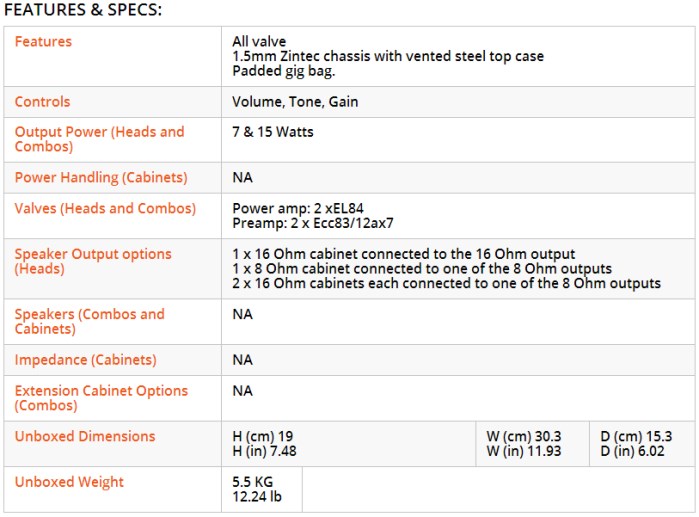Select the '1 x 16 Ohm cabinet' line
The image size is (699, 517).
pos(404,254)
